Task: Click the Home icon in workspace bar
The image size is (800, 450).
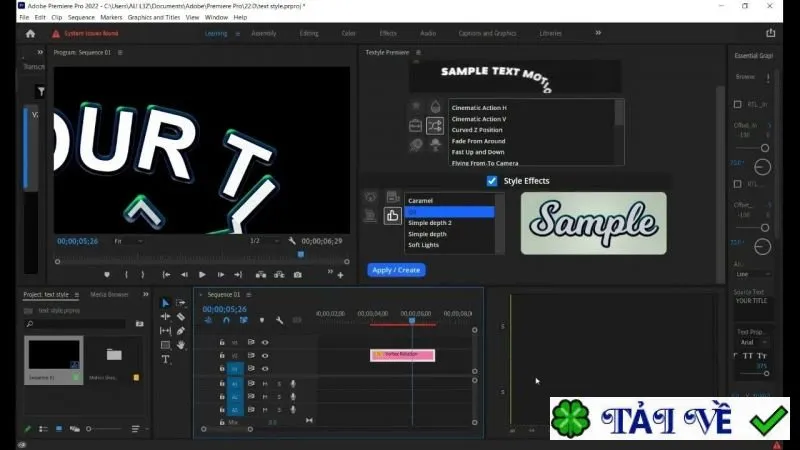Action: coord(31,34)
